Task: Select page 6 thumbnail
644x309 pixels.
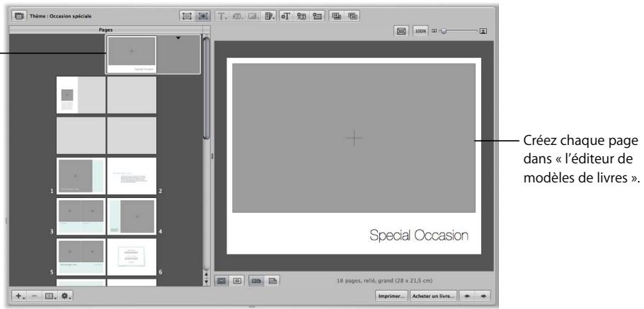Action: click(132, 257)
